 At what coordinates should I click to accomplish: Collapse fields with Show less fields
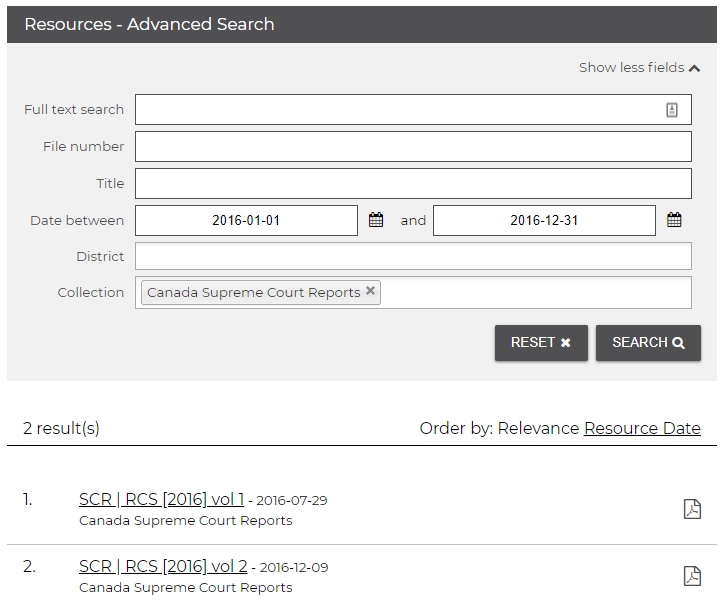pos(639,68)
